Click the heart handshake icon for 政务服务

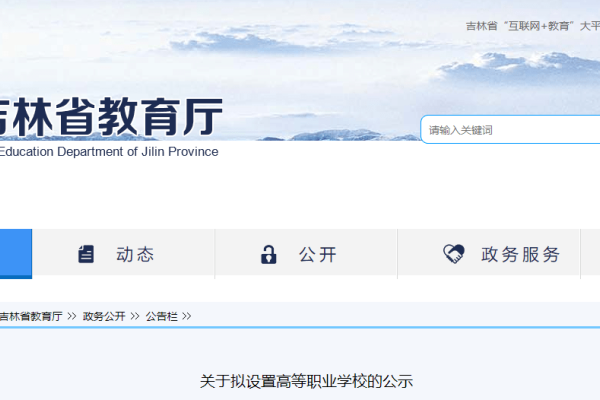pos(454,254)
